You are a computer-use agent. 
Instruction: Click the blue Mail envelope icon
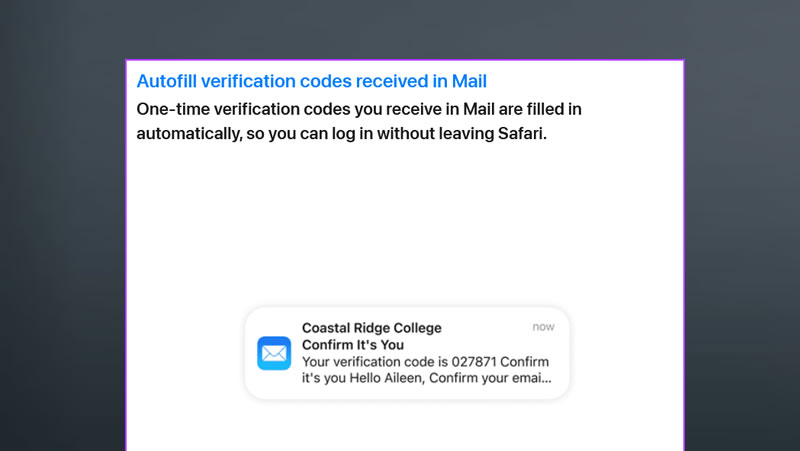[274, 353]
